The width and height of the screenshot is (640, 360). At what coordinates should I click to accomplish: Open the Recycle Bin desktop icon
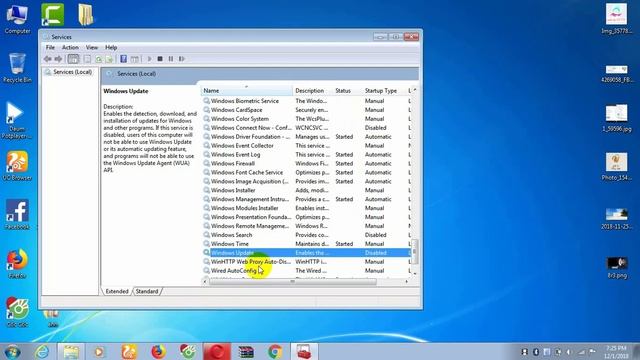coord(17,68)
